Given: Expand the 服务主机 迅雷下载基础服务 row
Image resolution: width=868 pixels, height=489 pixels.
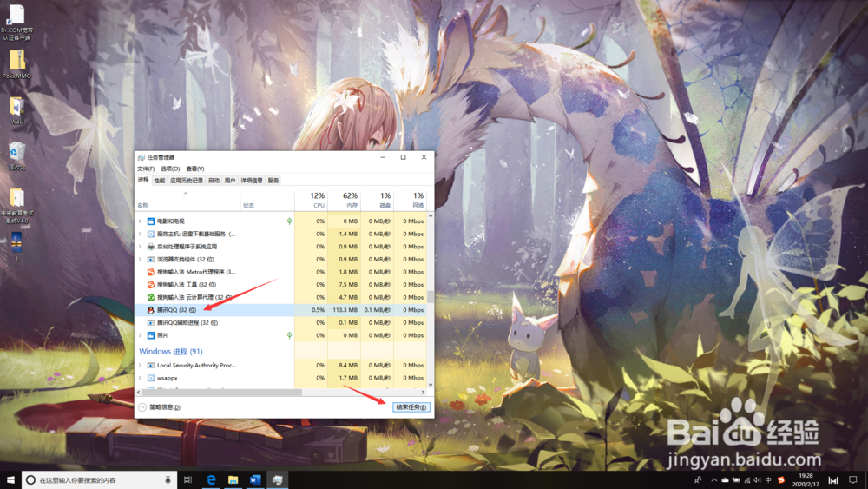Looking at the screenshot, I should click(x=140, y=234).
